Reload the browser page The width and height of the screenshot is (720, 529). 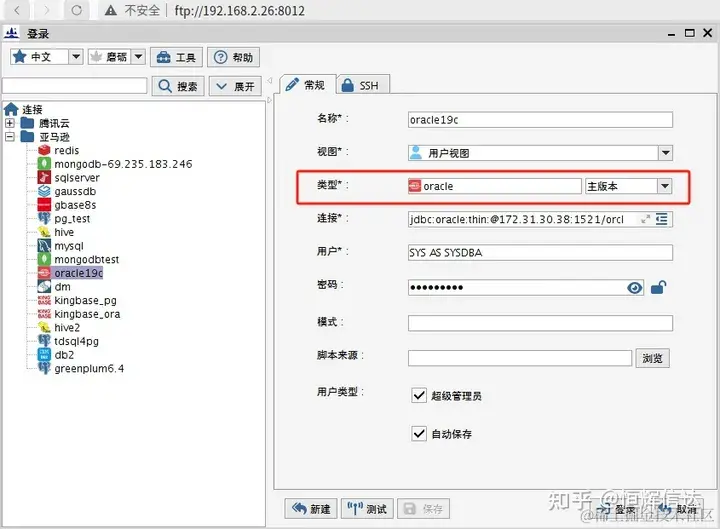[x=77, y=10]
